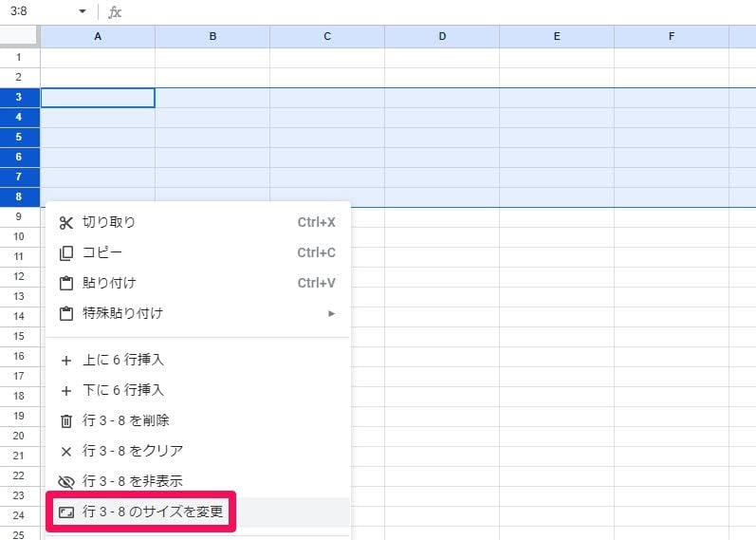Select row 24 header

tap(19, 516)
